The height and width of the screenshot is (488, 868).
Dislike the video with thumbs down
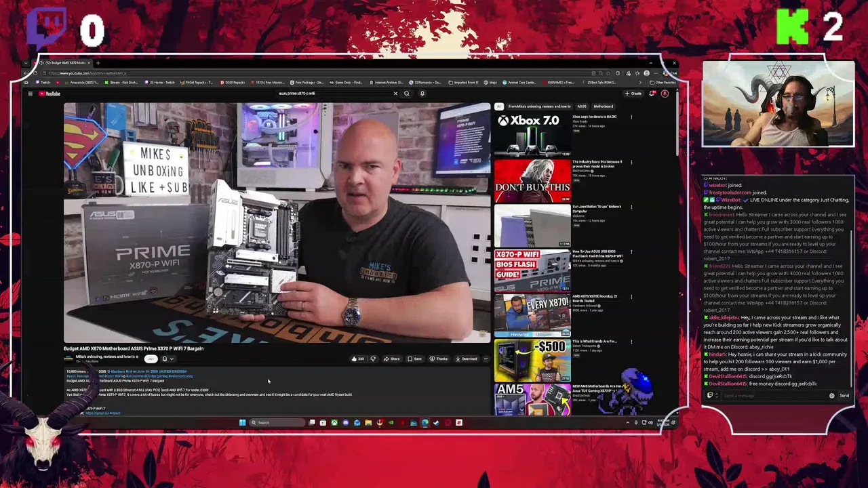[372, 359]
